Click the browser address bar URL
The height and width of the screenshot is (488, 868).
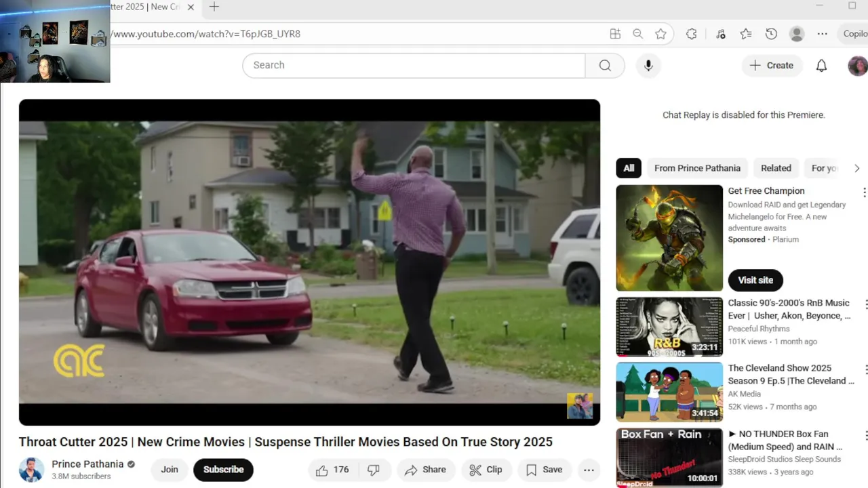coord(205,34)
